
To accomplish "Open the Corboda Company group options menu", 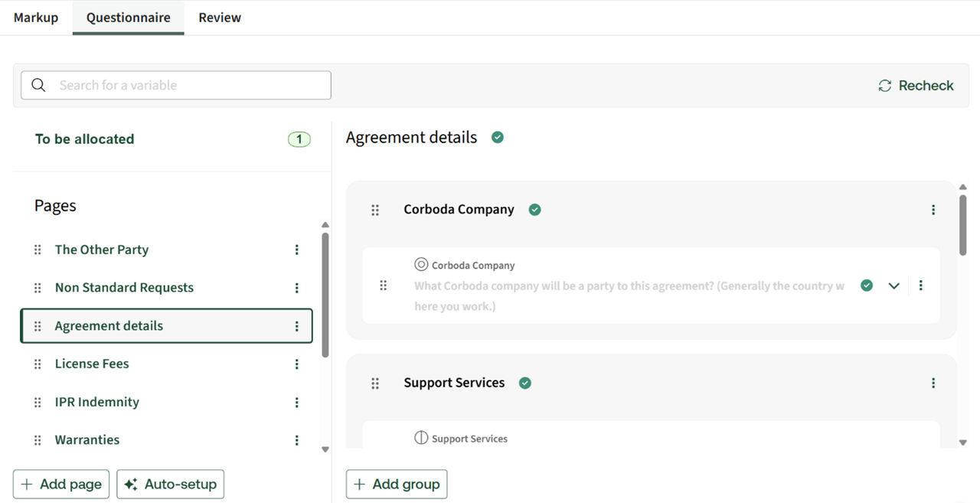I will [933, 210].
